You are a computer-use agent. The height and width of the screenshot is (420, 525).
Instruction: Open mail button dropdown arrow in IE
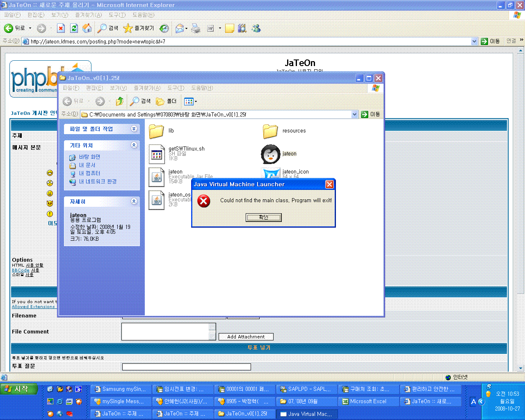coord(186,28)
